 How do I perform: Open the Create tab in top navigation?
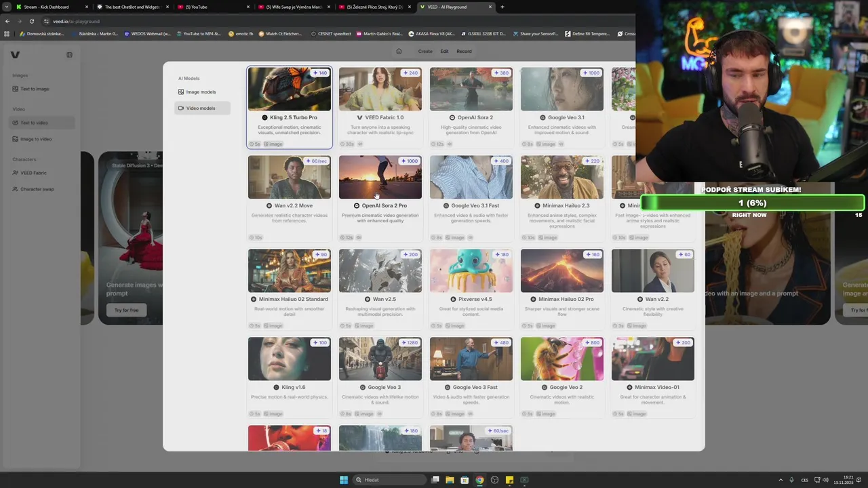tap(425, 52)
